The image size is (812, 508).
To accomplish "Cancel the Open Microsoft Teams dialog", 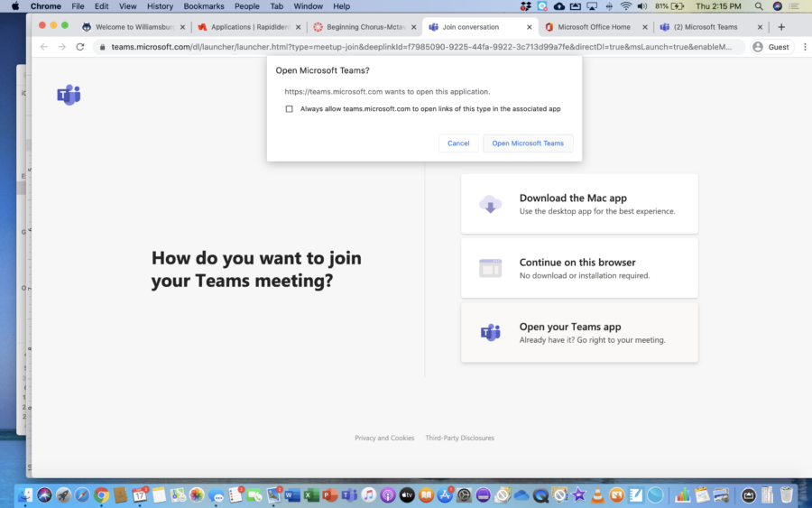I will pyautogui.click(x=458, y=143).
